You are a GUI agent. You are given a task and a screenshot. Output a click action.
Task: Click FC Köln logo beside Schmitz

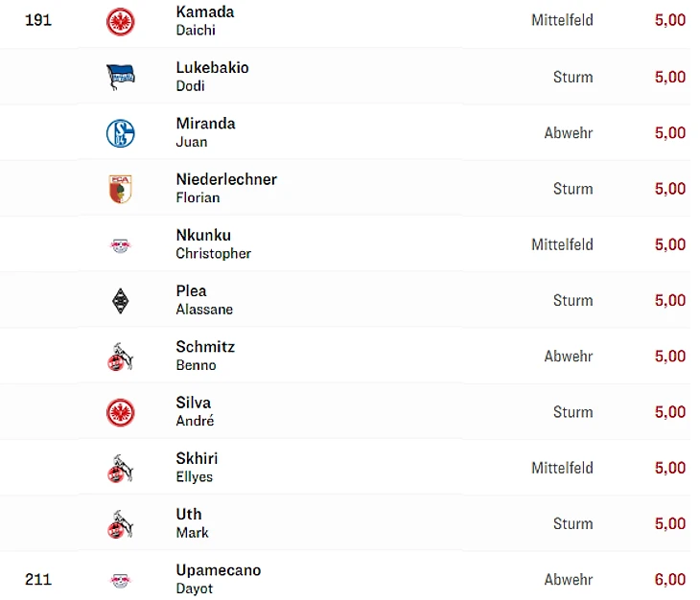120,357
